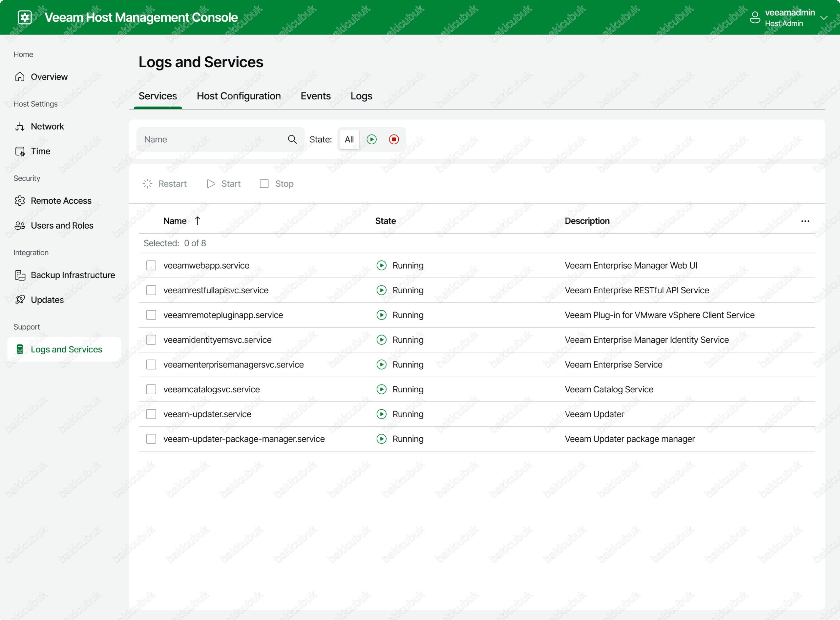Select the veeamrestfullapisvc.service name

pos(216,291)
